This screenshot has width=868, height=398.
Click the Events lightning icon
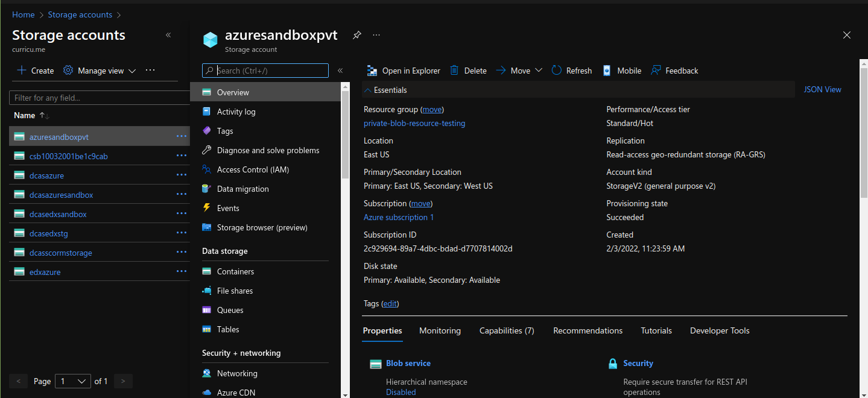pos(207,208)
